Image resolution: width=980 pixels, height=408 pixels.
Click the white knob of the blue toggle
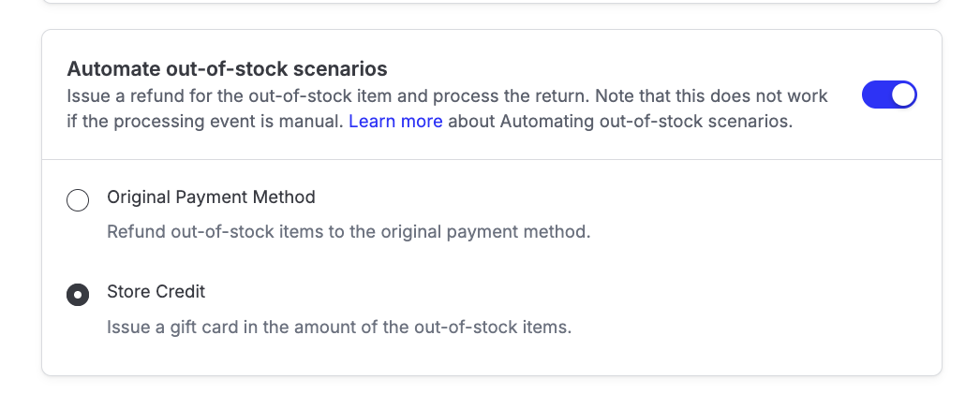click(902, 95)
